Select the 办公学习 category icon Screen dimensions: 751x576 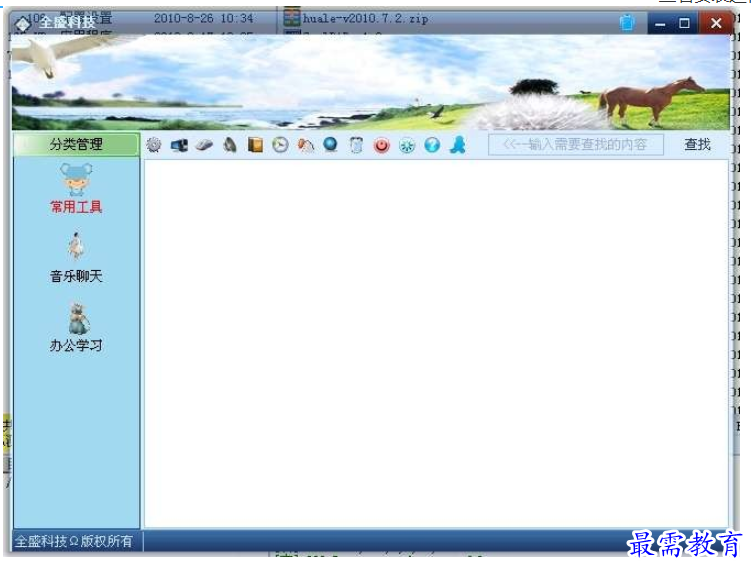(x=77, y=318)
